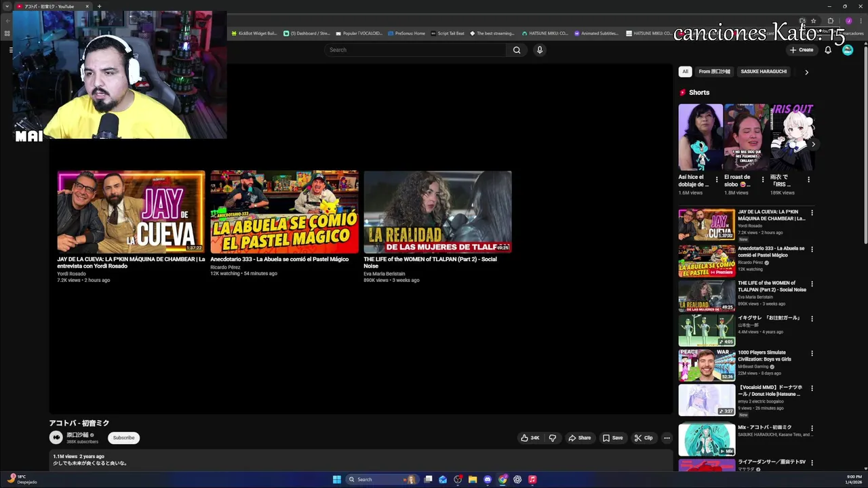The height and width of the screenshot is (488, 868).
Task: Select SASUKE HARAGUCHI filter chip
Action: 764,71
